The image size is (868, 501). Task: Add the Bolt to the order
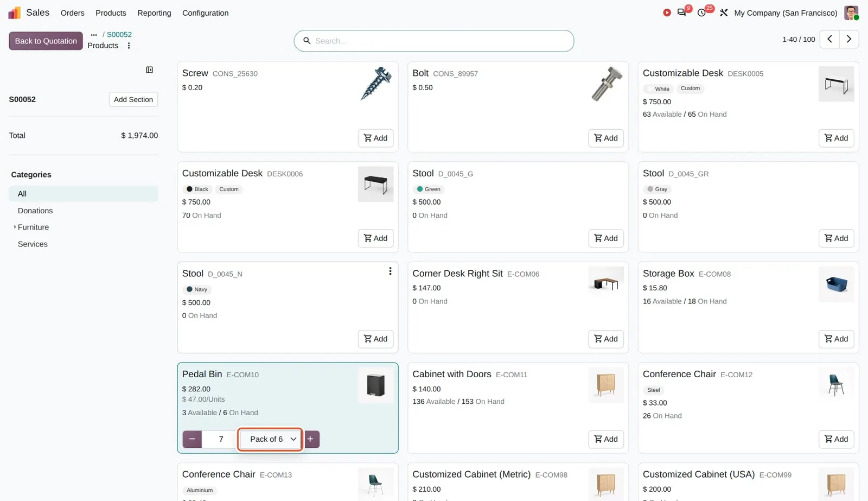coord(606,138)
